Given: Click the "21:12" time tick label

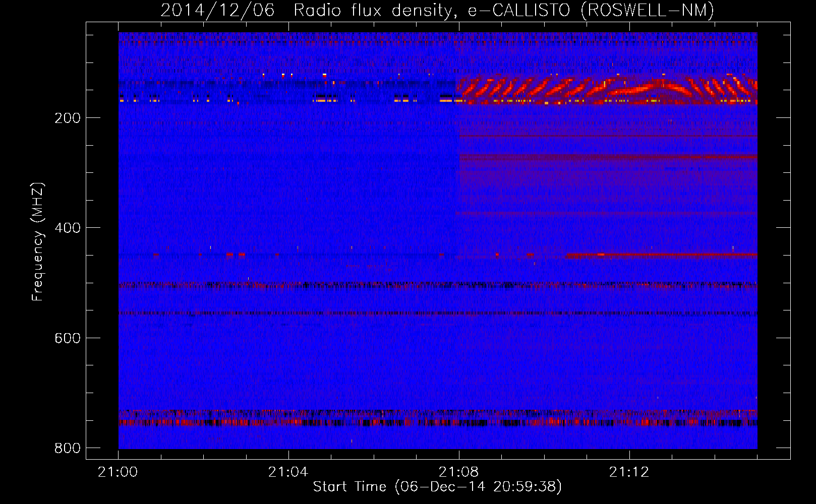Looking at the screenshot, I should [x=629, y=472].
